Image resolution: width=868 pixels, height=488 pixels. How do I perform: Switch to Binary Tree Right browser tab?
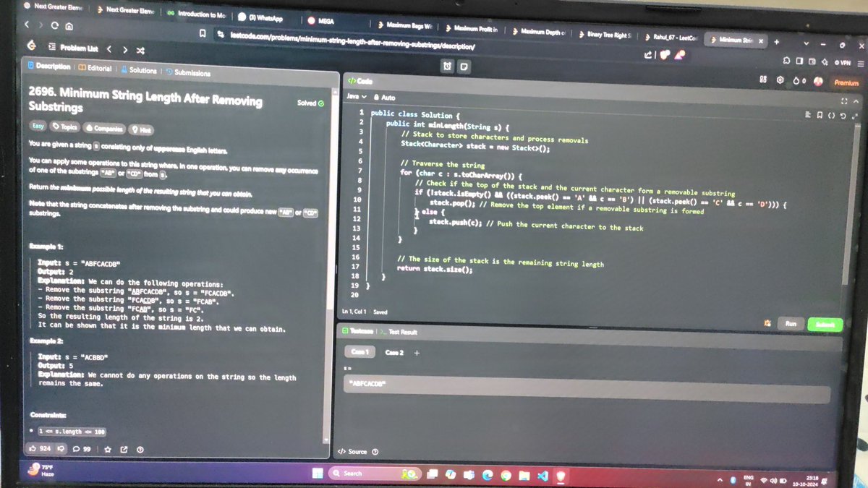(x=605, y=33)
